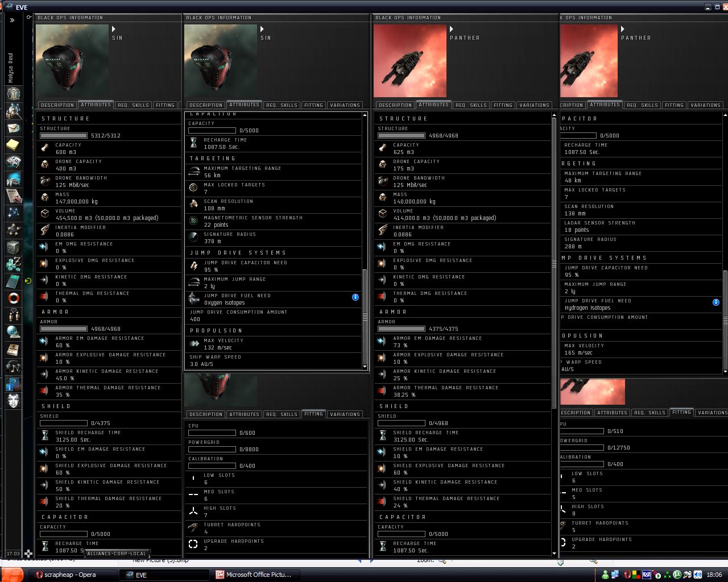Open EVE Mail envelope icon
This screenshot has height=582, width=728.
tap(14, 128)
